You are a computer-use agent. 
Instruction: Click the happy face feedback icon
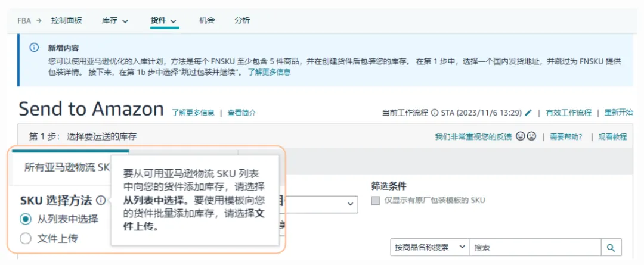coord(521,136)
